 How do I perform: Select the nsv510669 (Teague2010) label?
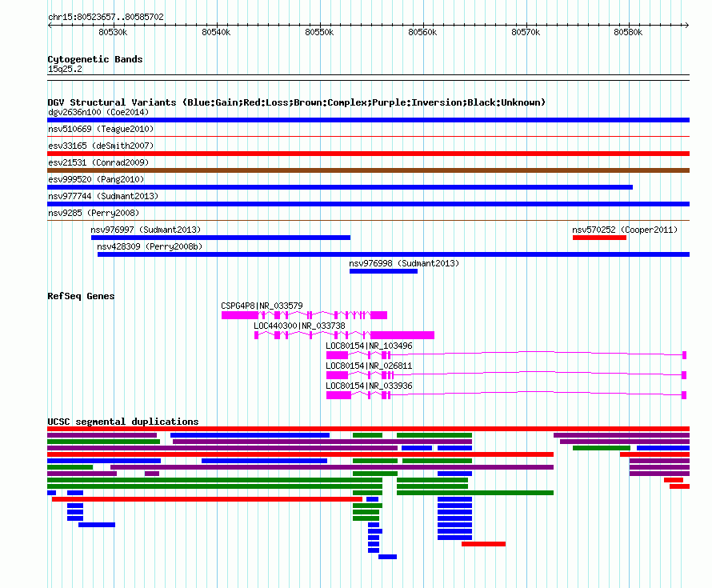coord(101,129)
